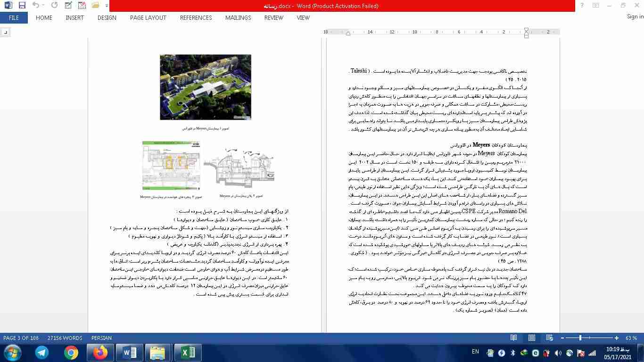Image resolution: width=644 pixels, height=362 pixels.
Task: Click the PAGE 3 OF 108 status indicator
Action: pos(21,338)
